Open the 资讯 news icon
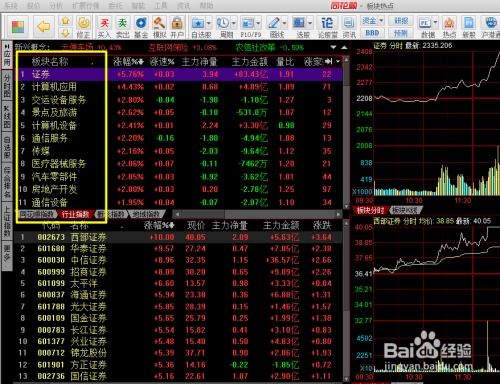 point(349,27)
